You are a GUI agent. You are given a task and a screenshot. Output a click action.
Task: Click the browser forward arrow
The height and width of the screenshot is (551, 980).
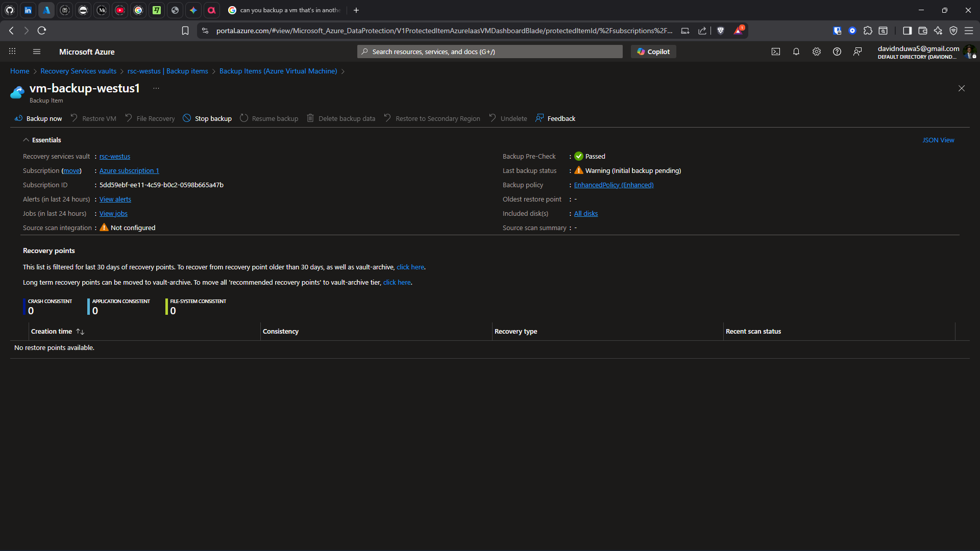pyautogui.click(x=26, y=31)
